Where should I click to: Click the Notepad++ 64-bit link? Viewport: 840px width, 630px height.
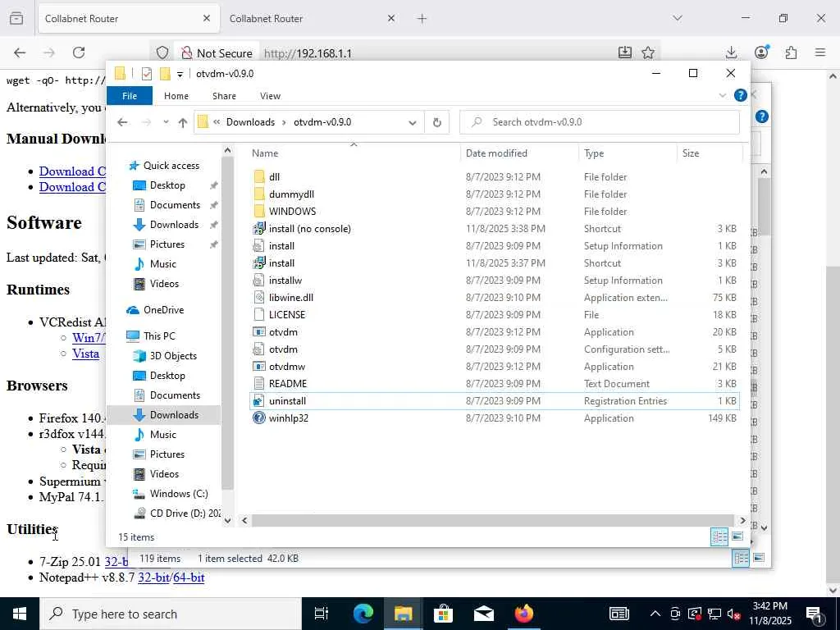[189, 577]
